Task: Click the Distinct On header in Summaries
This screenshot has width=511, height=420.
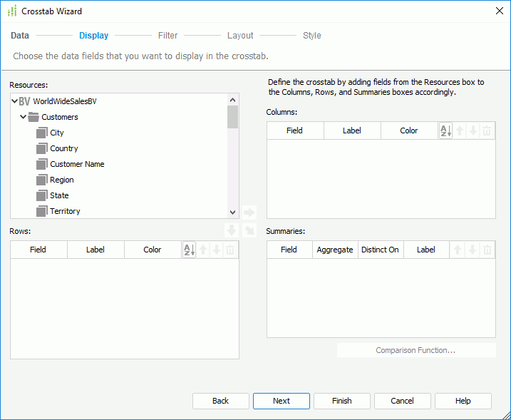Action: point(381,250)
